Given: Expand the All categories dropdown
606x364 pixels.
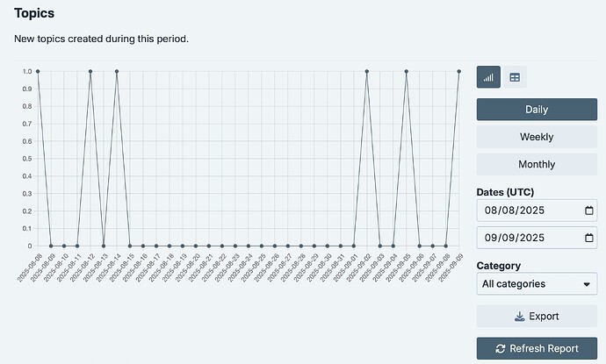Looking at the screenshot, I should tap(537, 284).
